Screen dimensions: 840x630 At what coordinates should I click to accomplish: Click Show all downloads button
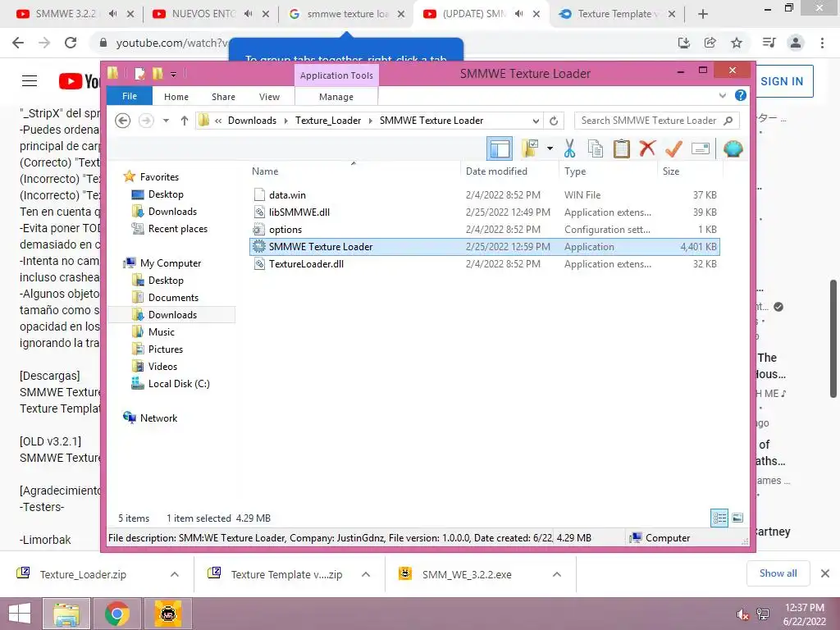778,573
